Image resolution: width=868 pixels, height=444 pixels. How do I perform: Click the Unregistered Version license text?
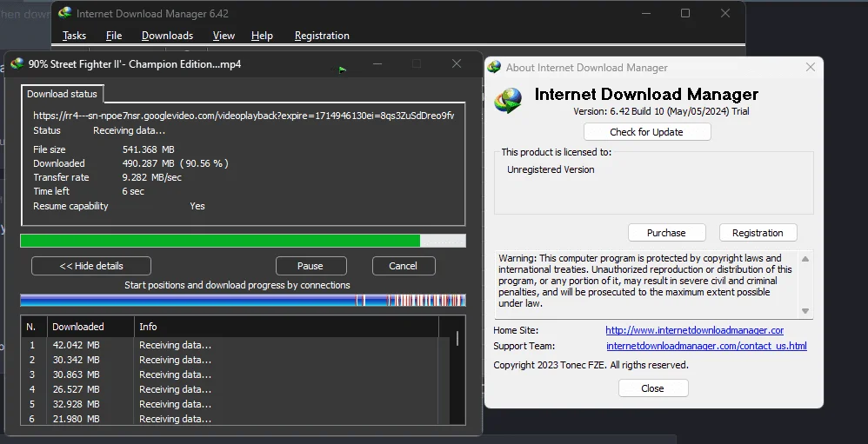coord(551,169)
